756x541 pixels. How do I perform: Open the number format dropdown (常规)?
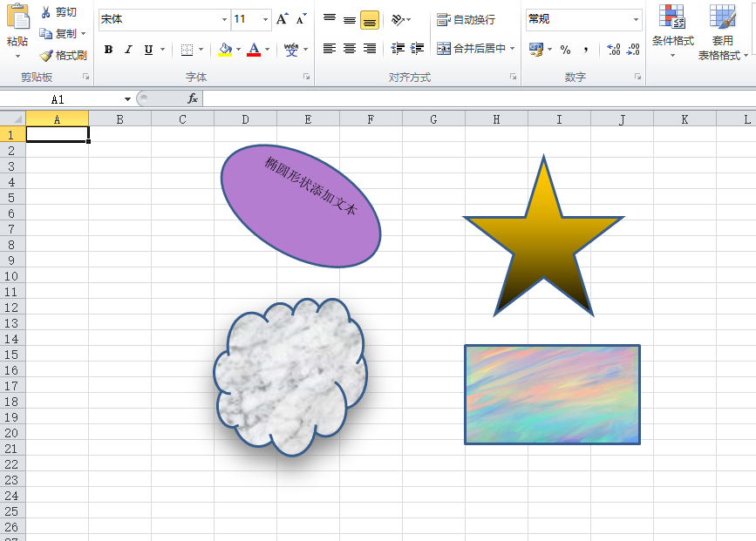[636, 19]
